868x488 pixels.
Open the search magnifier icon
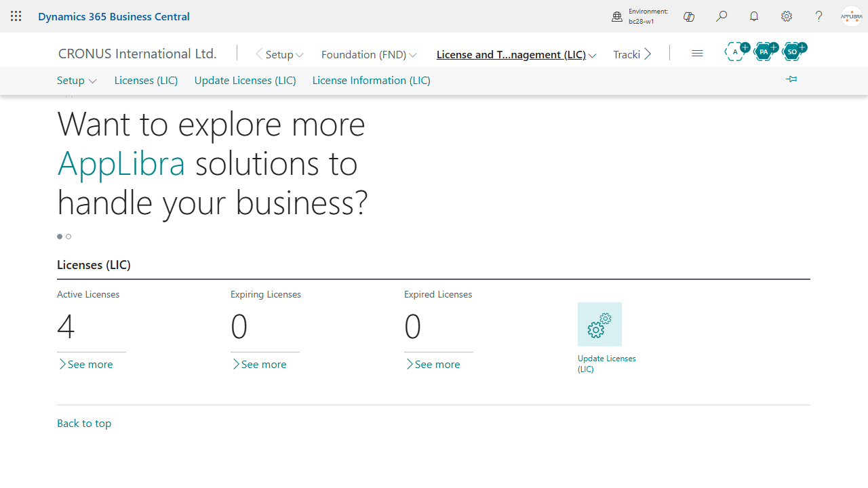(722, 16)
